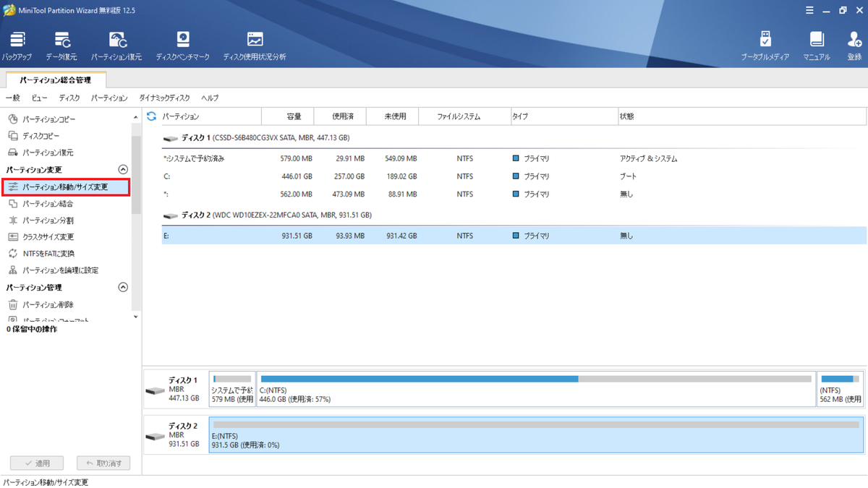The image size is (868, 488).
Task: Select the システムで予約済み partition row
Action: [x=514, y=158]
